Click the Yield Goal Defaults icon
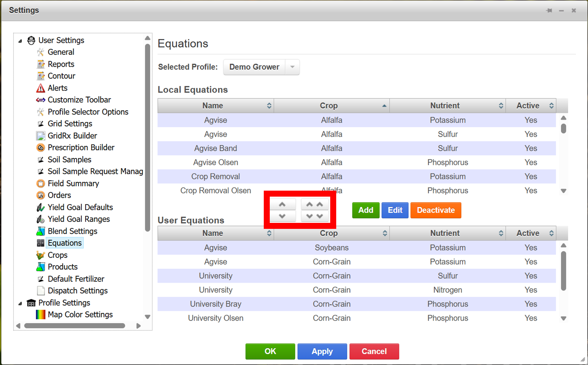Viewport: 588px width, 365px height. point(40,207)
